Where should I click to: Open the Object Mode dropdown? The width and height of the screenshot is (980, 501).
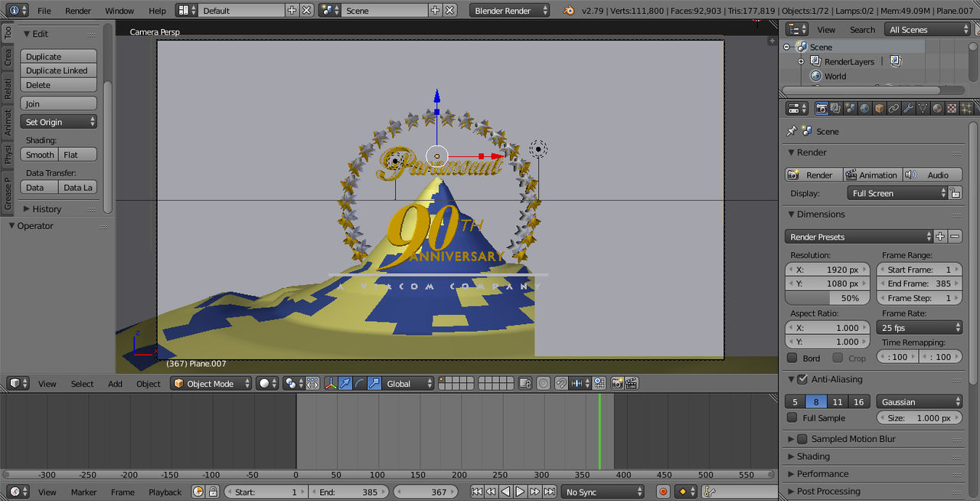click(211, 384)
